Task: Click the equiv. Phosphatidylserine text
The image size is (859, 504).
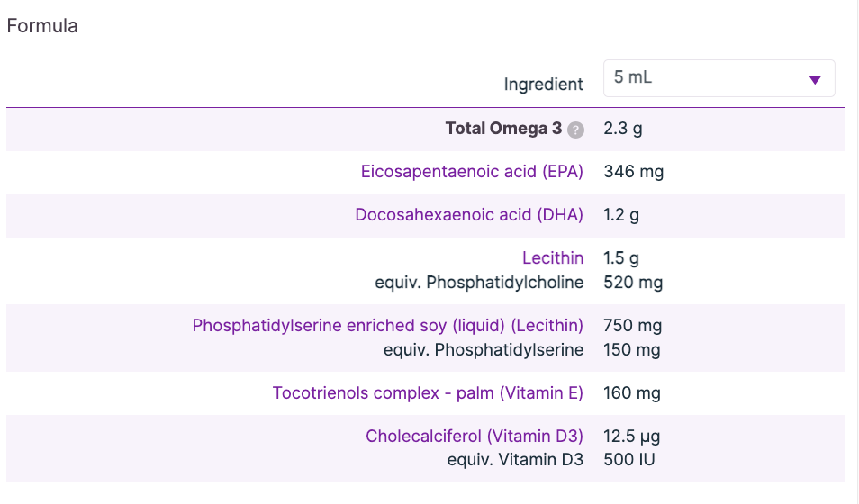Action: [x=484, y=349]
